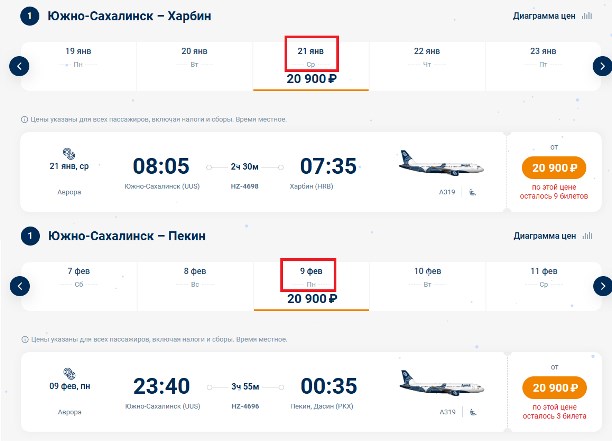The width and height of the screenshot is (612, 441).
Task: Click next dates arrow for Harbin flight
Action: point(602,66)
